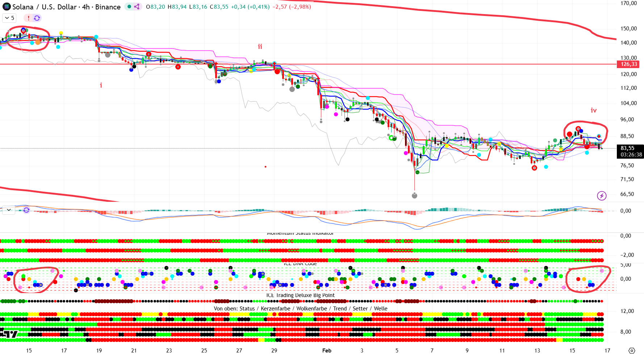Click the purple refresh icon beside the warning
The height and width of the screenshot is (355, 644).
pyautogui.click(x=37, y=18)
